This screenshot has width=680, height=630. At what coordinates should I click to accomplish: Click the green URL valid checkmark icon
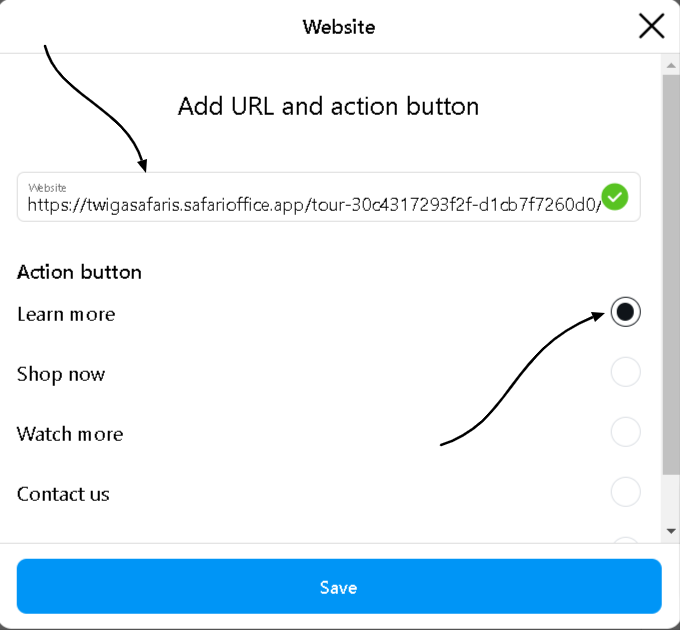tap(615, 197)
